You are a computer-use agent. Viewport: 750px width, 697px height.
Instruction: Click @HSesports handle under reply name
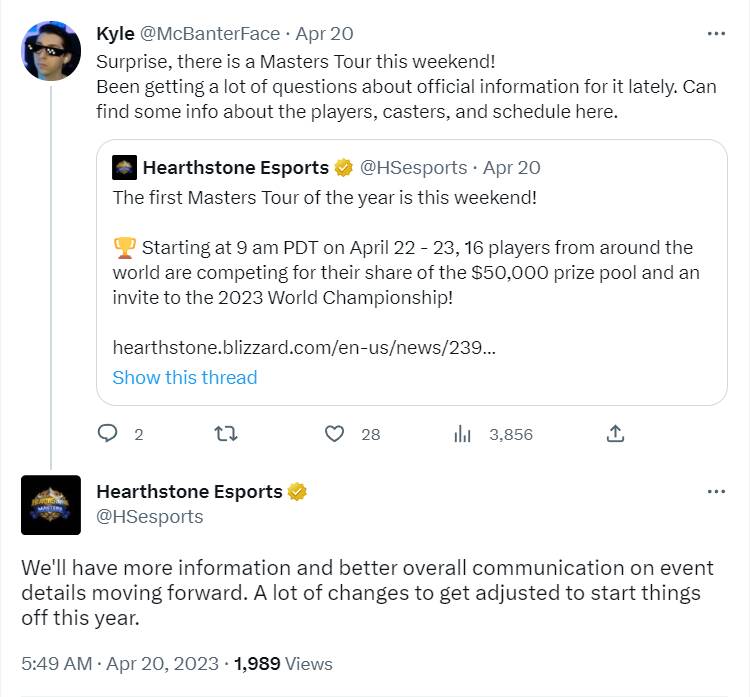(149, 516)
